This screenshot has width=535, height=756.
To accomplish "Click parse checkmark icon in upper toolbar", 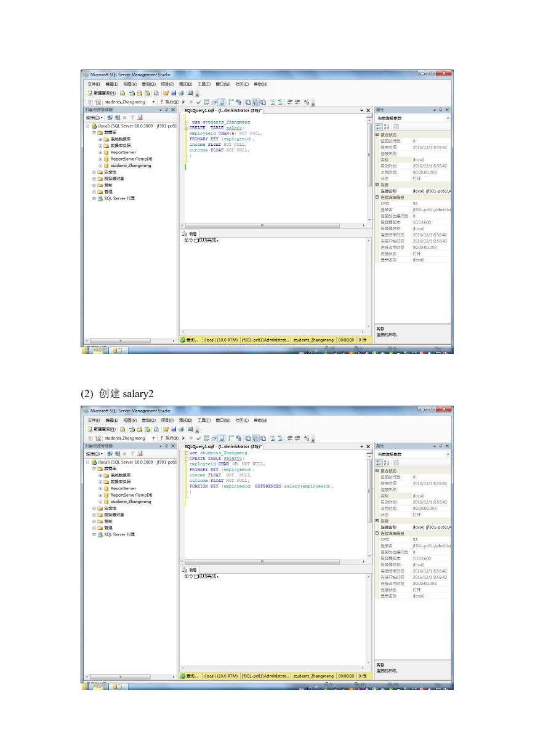I will pyautogui.click(x=198, y=102).
